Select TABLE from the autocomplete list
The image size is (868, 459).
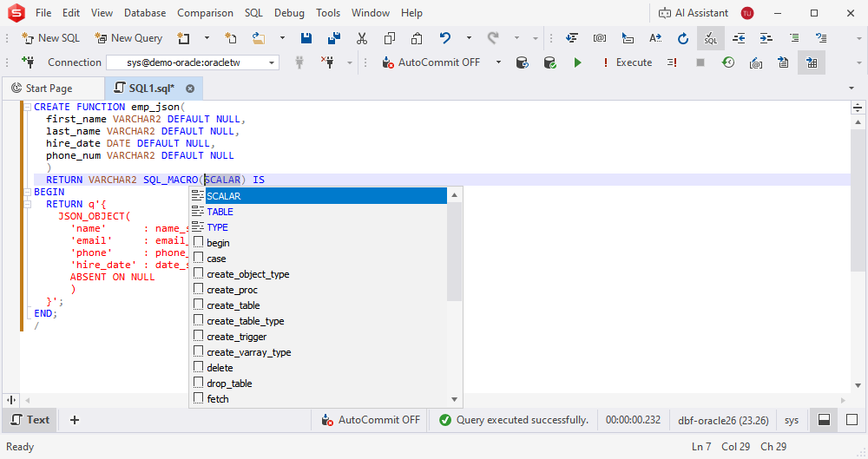220,212
